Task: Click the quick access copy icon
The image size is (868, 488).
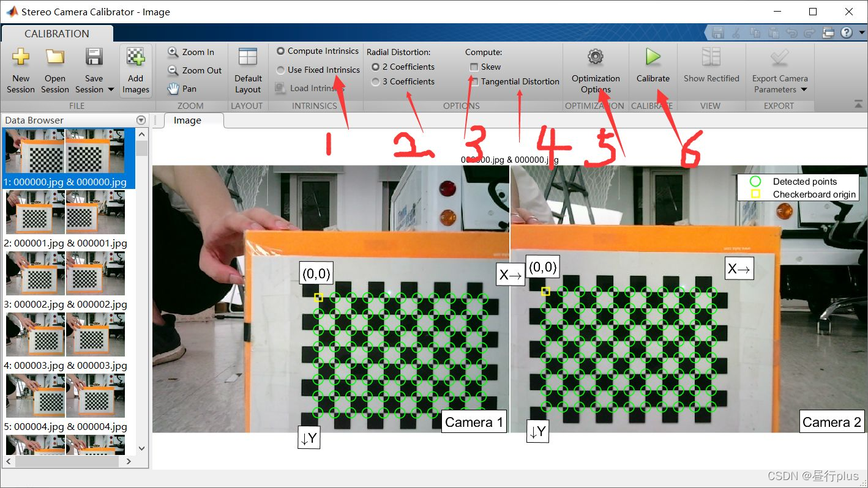Action: (755, 33)
